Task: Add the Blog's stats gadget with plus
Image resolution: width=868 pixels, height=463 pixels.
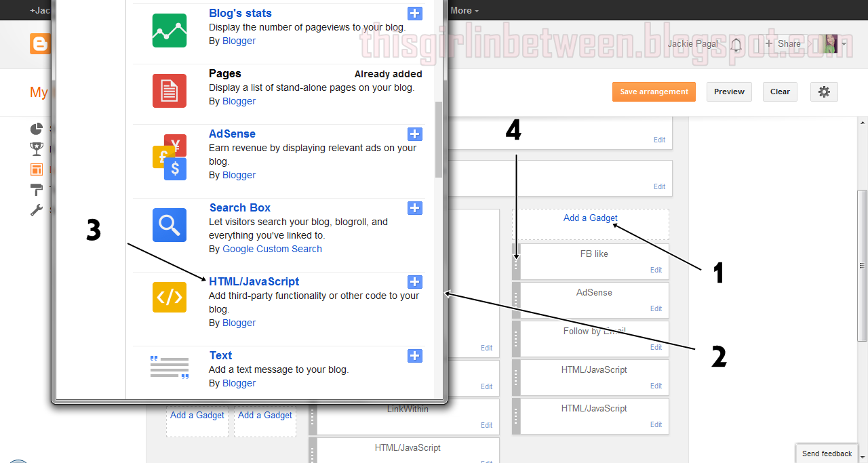Action: tap(415, 13)
